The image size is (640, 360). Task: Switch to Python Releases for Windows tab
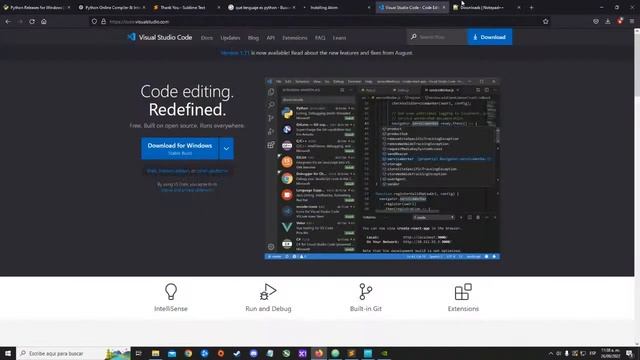point(36,7)
